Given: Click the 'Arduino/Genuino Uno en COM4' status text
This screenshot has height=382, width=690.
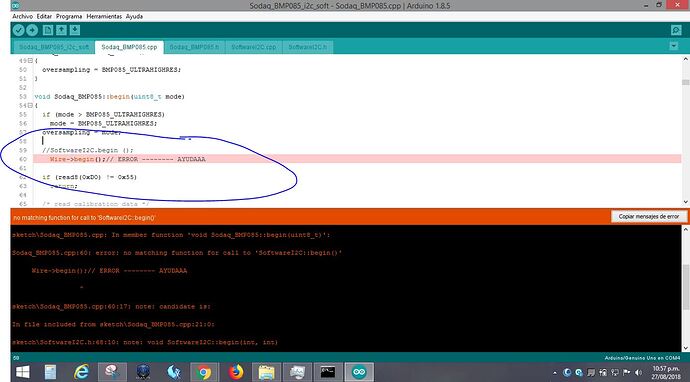Looking at the screenshot, I should [642, 358].
